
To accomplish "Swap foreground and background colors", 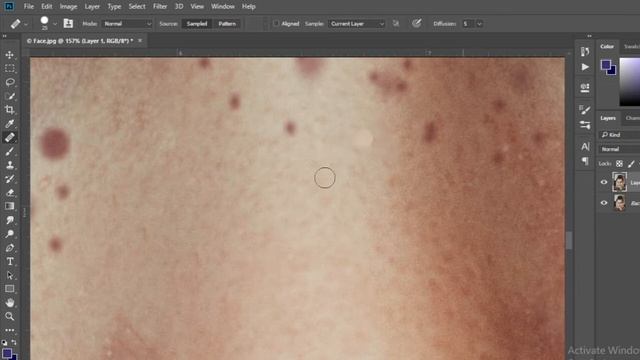I will (14, 342).
